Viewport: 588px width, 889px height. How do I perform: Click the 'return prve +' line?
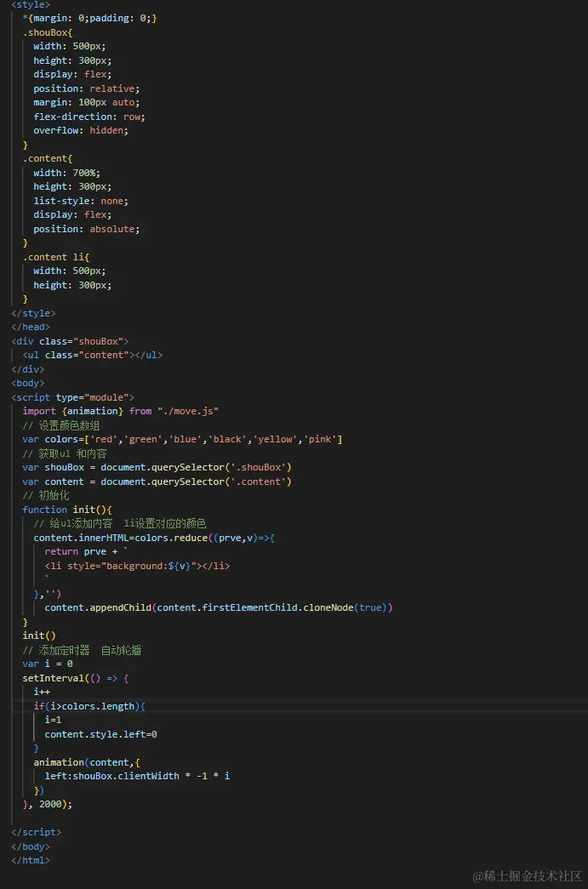pos(86,551)
